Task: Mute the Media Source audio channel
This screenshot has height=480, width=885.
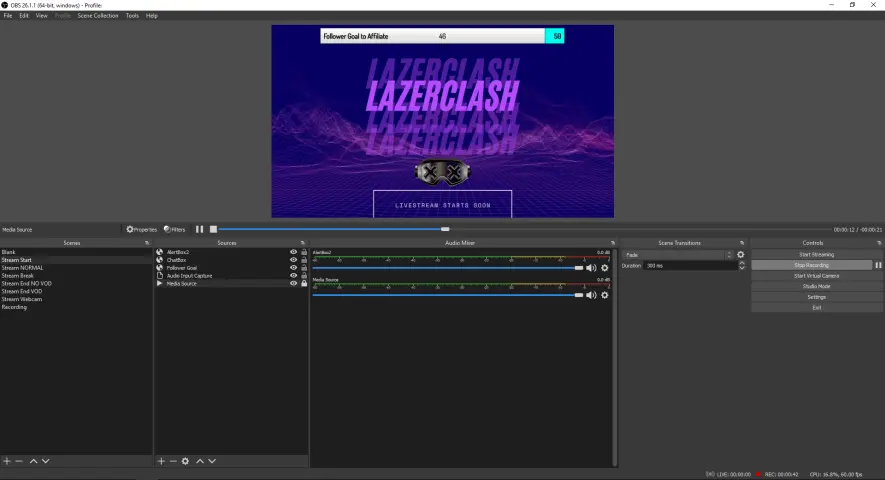Action: point(591,295)
